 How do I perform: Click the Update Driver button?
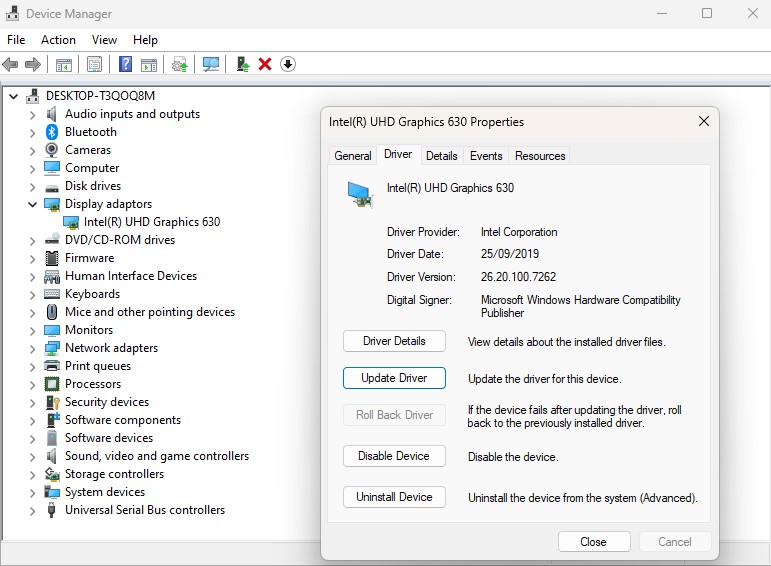(x=394, y=378)
